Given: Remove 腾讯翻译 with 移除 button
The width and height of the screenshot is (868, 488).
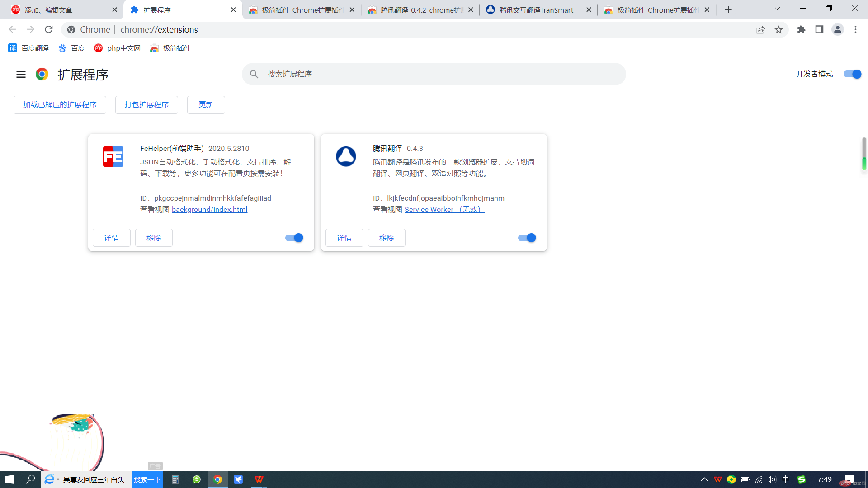Looking at the screenshot, I should [x=387, y=238].
